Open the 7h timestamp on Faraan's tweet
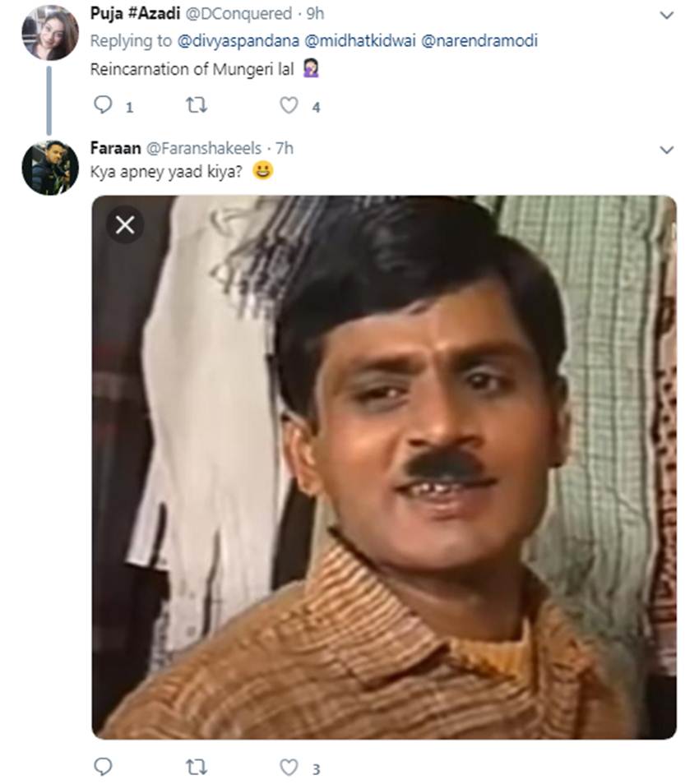This screenshot has width=699, height=784. point(285,148)
